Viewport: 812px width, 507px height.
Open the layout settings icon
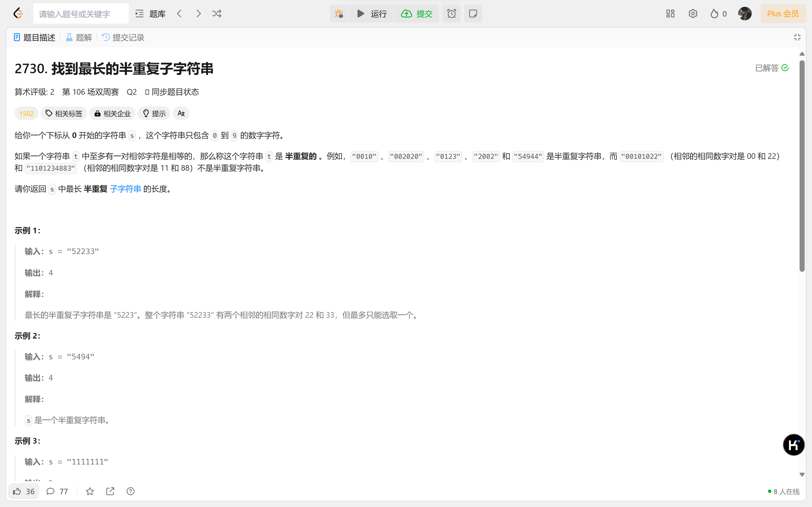670,14
